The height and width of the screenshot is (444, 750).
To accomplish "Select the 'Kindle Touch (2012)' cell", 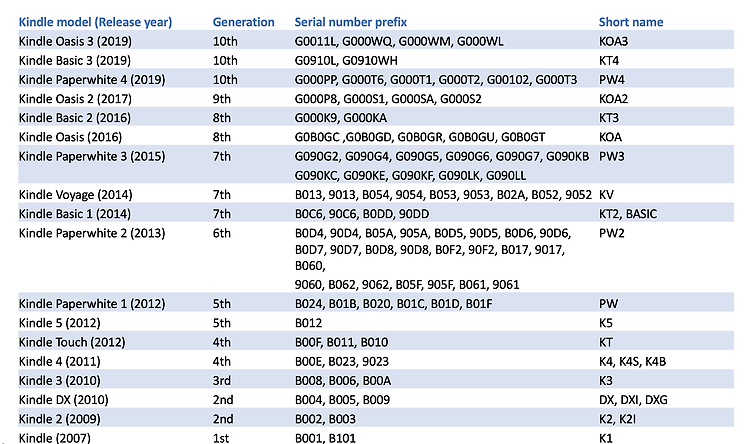I will coord(72,342).
